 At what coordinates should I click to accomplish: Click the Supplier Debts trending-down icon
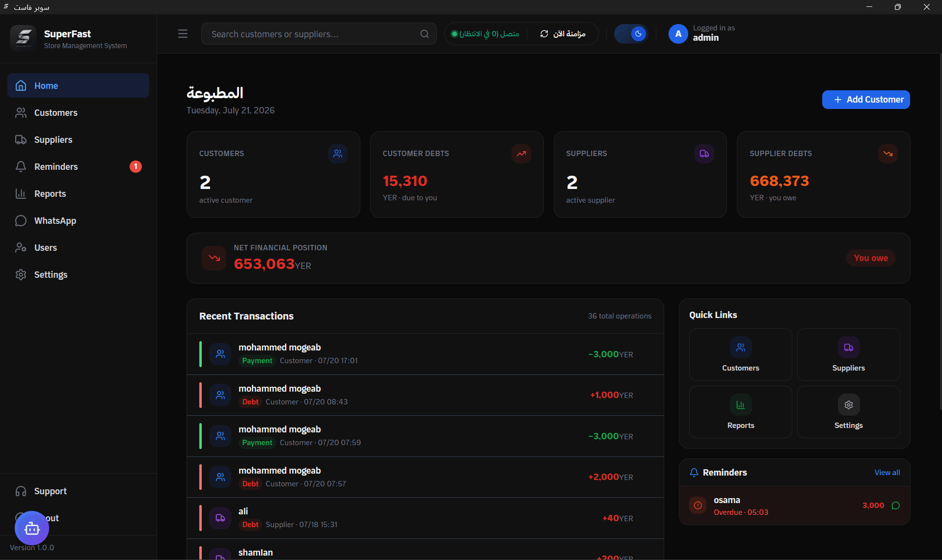click(888, 154)
